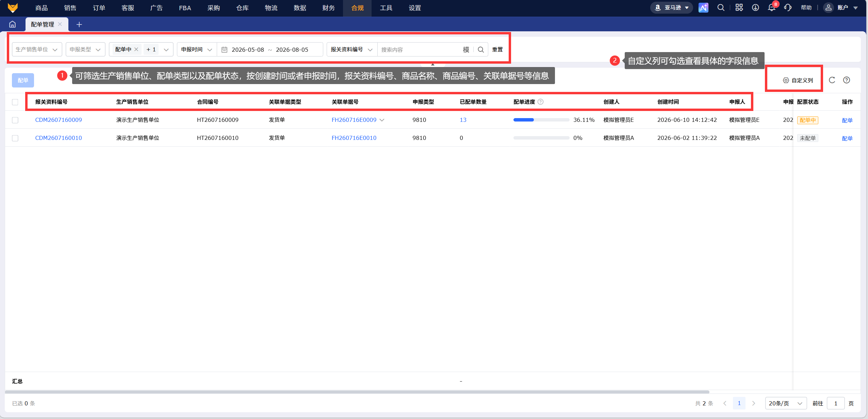Click the horizontal table scrollbar

pyautogui.click(x=357, y=392)
